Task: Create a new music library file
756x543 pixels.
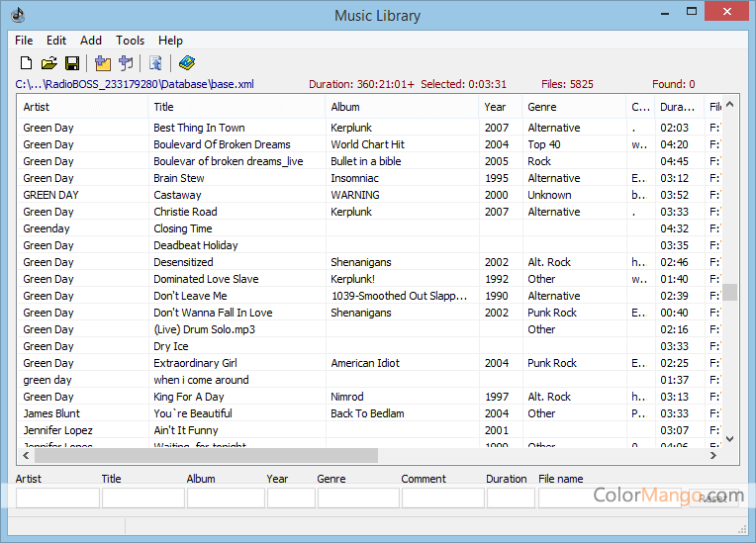Action: tap(26, 63)
